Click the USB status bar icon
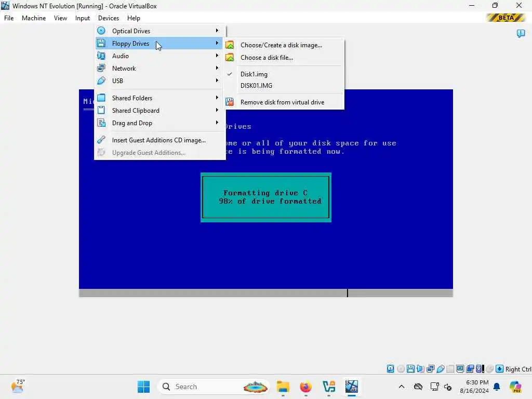 (441, 369)
